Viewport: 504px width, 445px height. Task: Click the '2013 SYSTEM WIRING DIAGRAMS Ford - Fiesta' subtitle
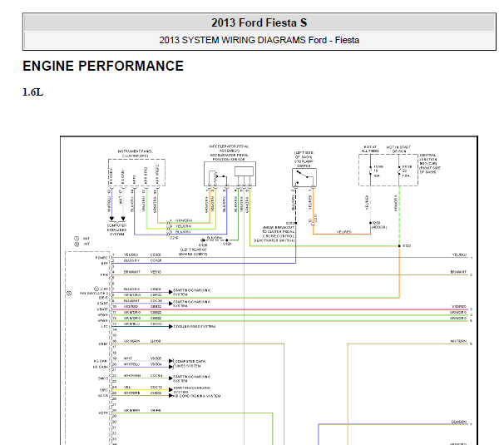259,40
